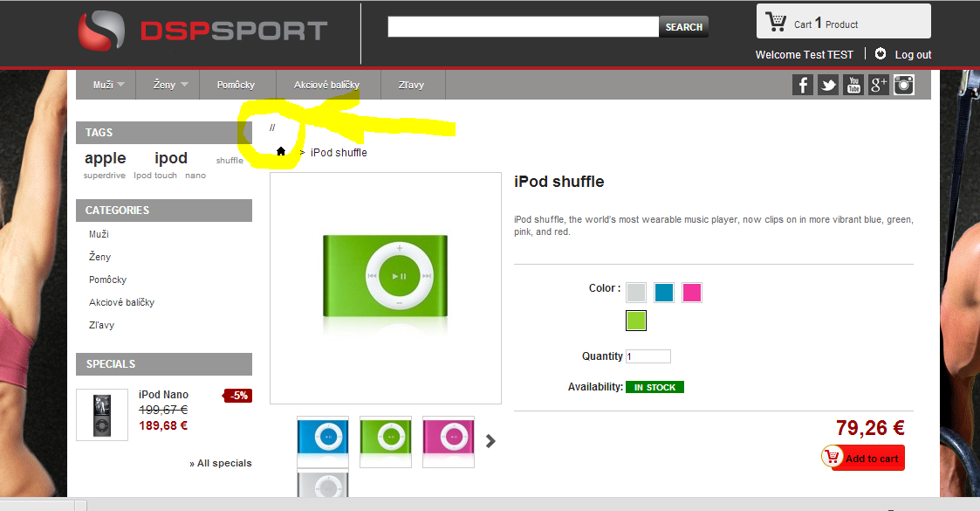
Task: Click the power icon beside Log out
Action: (x=880, y=54)
